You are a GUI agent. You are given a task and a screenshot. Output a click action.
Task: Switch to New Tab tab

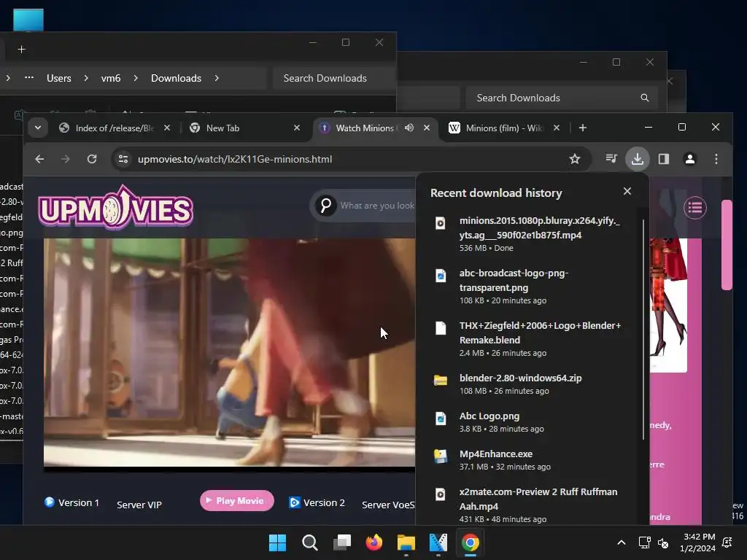(x=245, y=128)
